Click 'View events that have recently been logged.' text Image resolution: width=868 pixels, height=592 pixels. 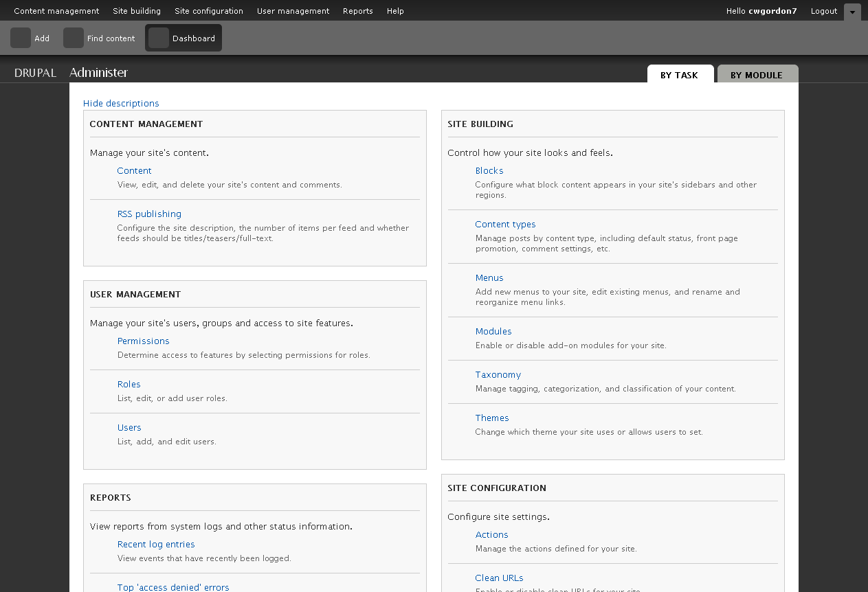click(204, 558)
